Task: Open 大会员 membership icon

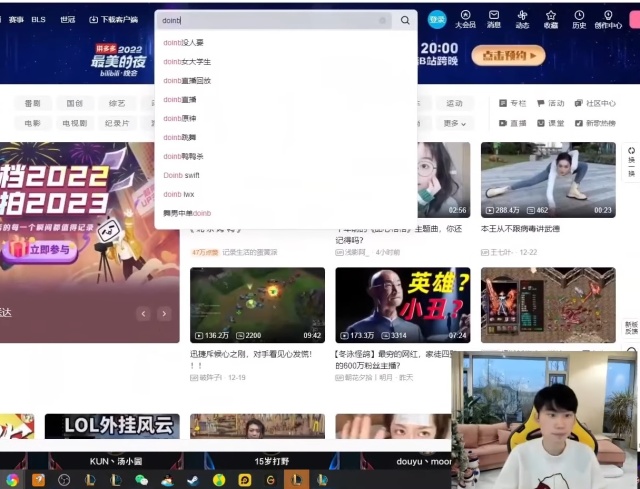Action: coord(465,19)
